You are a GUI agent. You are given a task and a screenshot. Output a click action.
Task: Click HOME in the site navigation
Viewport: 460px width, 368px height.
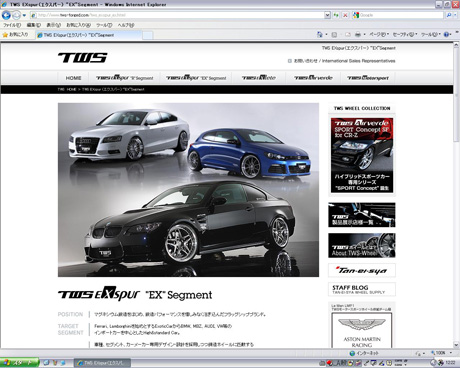pyautogui.click(x=73, y=78)
